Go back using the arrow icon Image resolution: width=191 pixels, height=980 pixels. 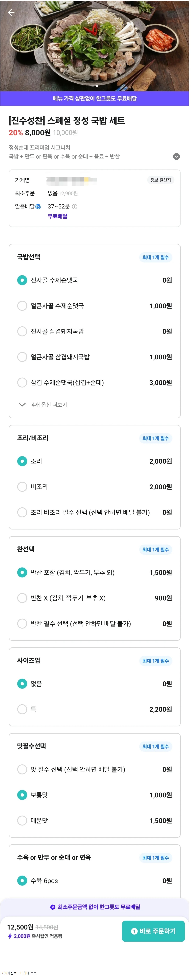point(11,13)
